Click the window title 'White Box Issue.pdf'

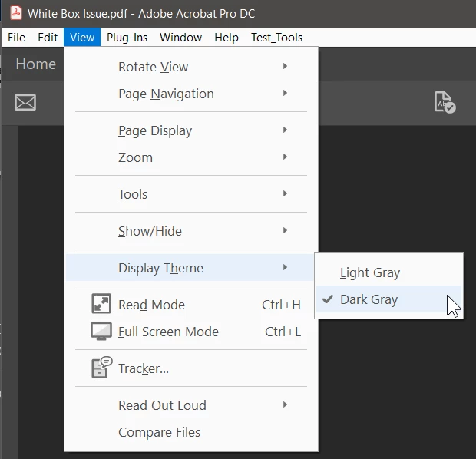[78, 14]
